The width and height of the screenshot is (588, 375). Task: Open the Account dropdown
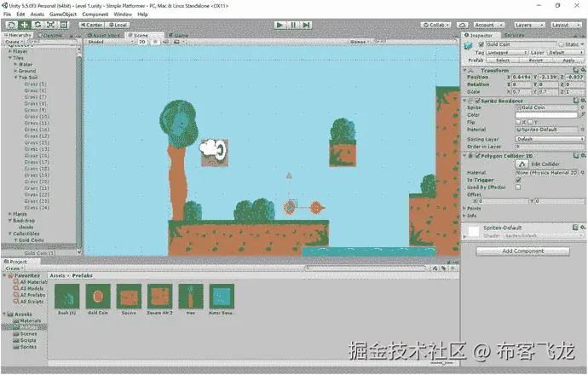pyautogui.click(x=489, y=25)
